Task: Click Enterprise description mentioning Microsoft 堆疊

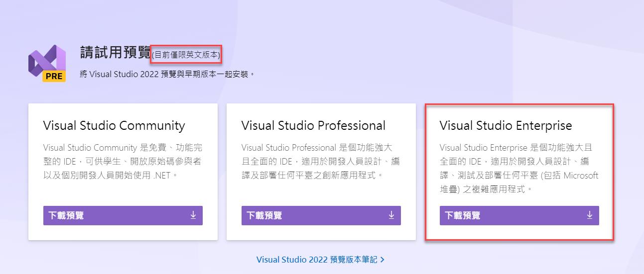Action: click(519, 169)
